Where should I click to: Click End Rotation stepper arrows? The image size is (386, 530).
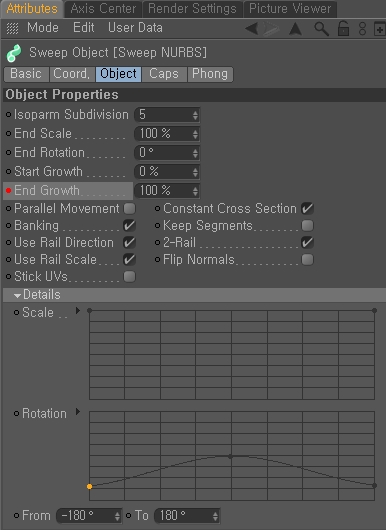195,153
